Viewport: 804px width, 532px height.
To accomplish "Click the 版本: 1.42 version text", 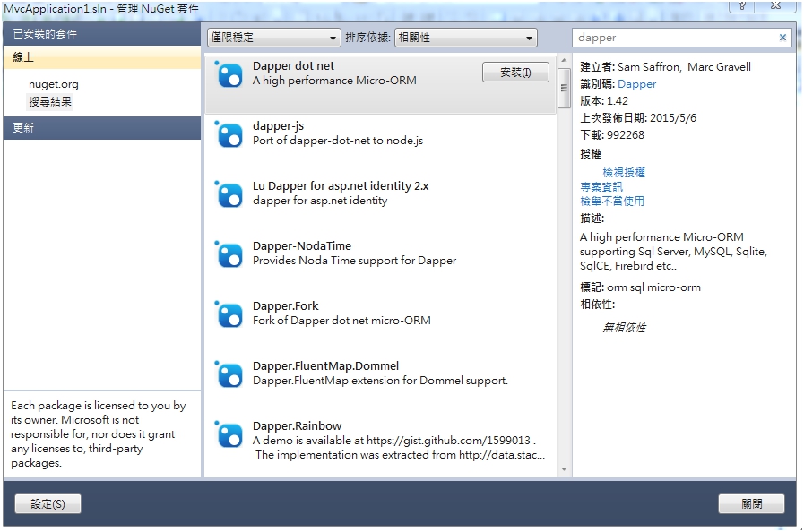I will [x=604, y=101].
